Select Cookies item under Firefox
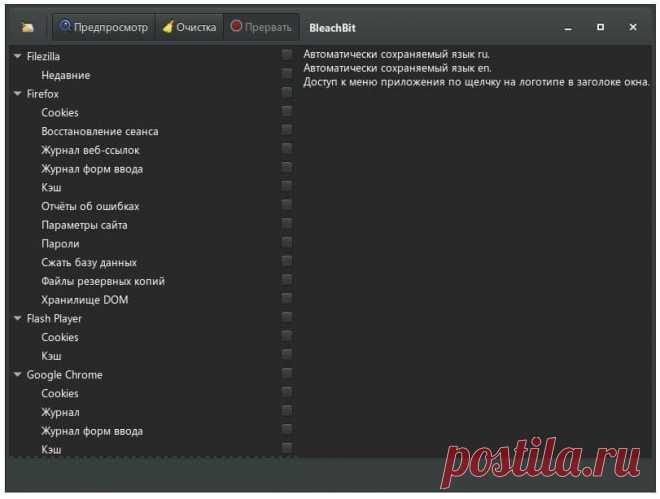Screen dimensions: 660x499 coord(60,113)
